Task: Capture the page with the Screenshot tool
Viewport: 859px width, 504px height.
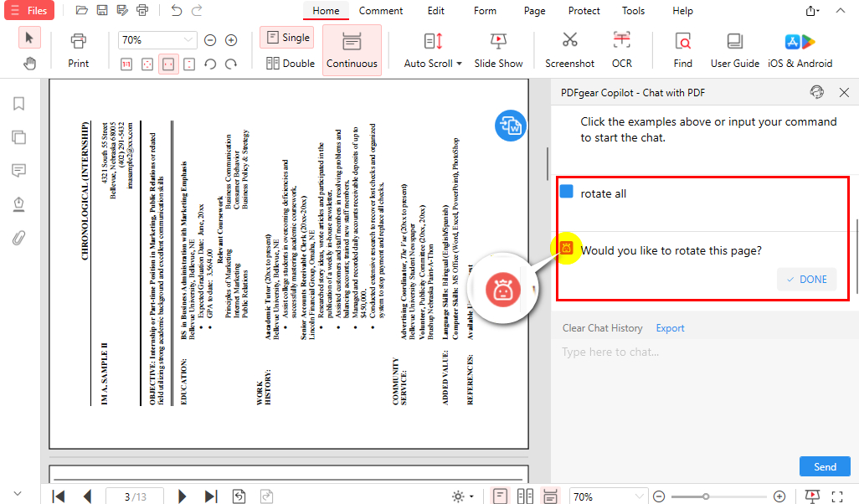Action: [x=569, y=49]
